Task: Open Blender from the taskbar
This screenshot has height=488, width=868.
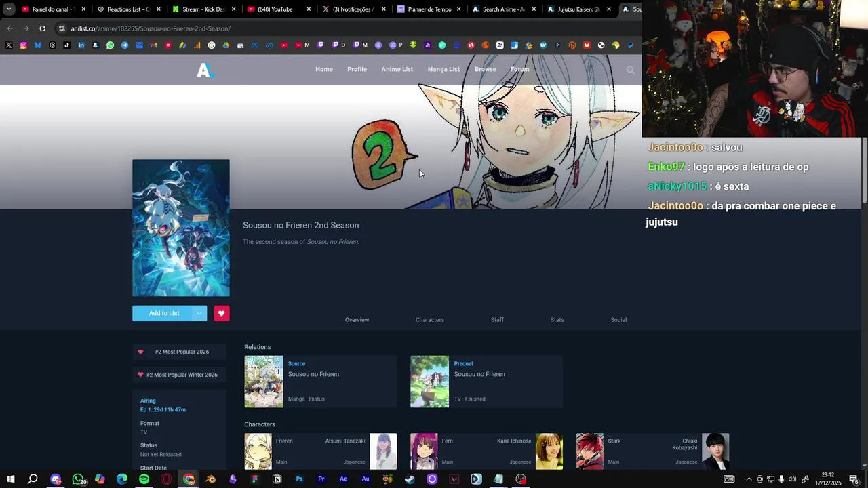Action: click(211, 479)
